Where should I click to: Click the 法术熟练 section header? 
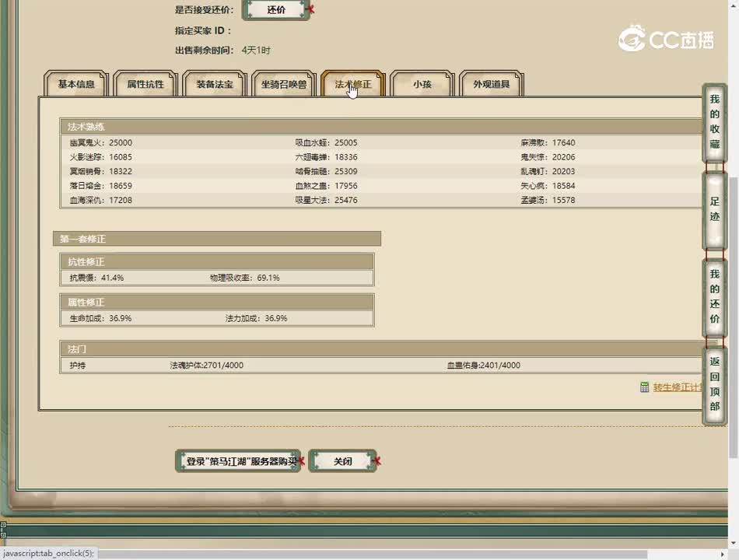382,126
